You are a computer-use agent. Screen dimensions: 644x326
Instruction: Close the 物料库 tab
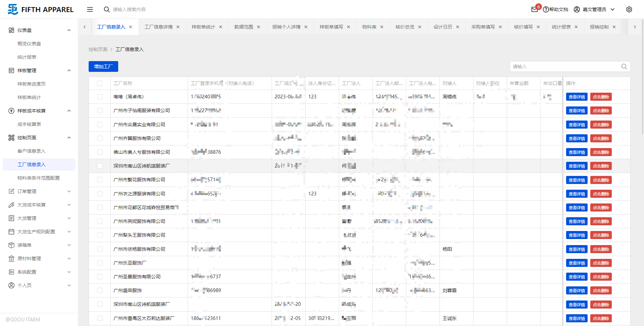pyautogui.click(x=382, y=27)
